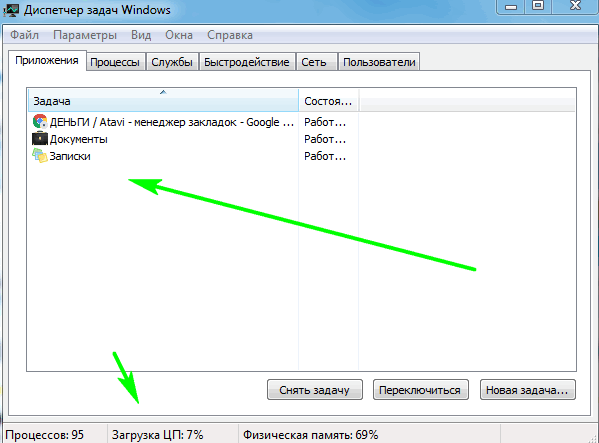Open the Параметры menu
The height and width of the screenshot is (443, 599).
[x=85, y=35]
